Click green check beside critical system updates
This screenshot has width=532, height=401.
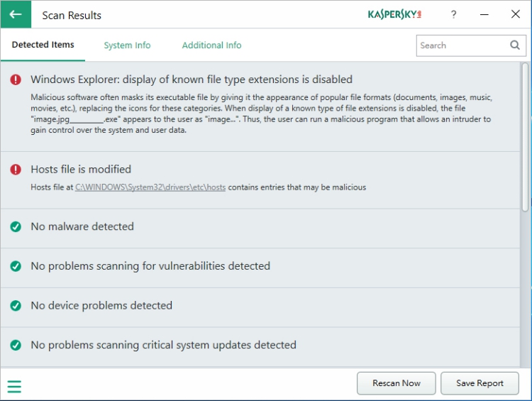(x=16, y=346)
